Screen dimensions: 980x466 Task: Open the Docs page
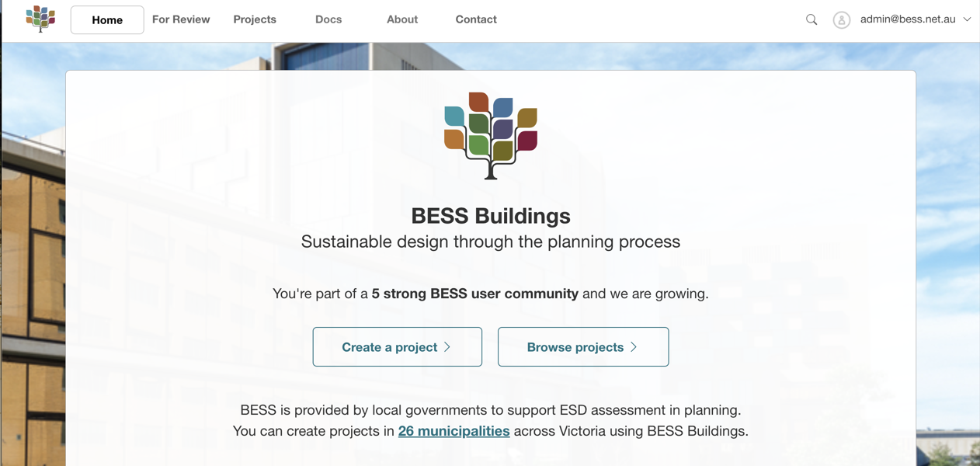click(x=328, y=19)
